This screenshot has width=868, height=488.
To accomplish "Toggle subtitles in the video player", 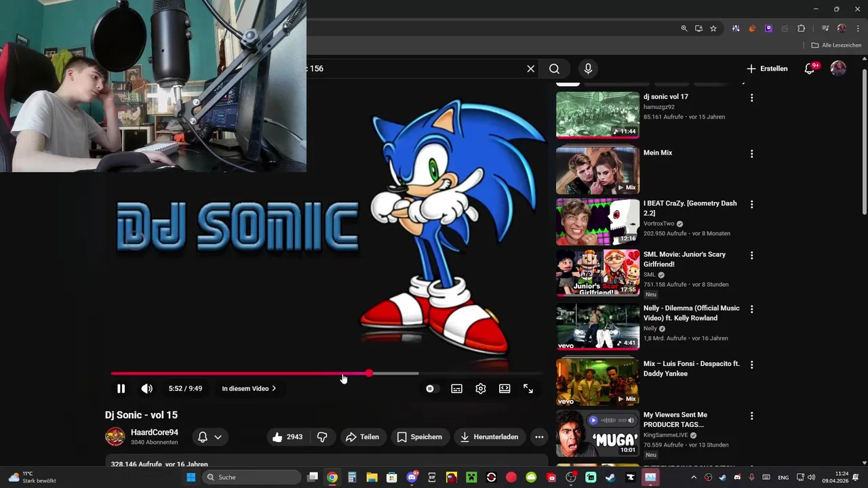I will tap(457, 388).
